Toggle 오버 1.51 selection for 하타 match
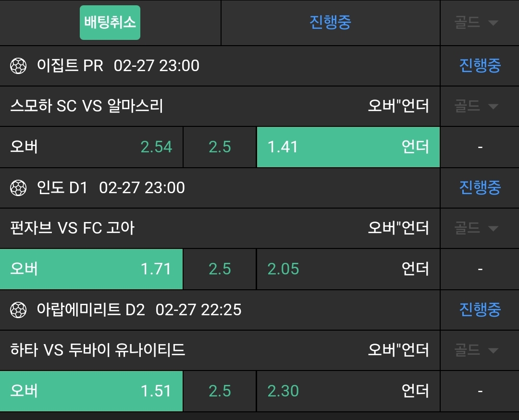This screenshot has width=519, height=420. tap(91, 391)
